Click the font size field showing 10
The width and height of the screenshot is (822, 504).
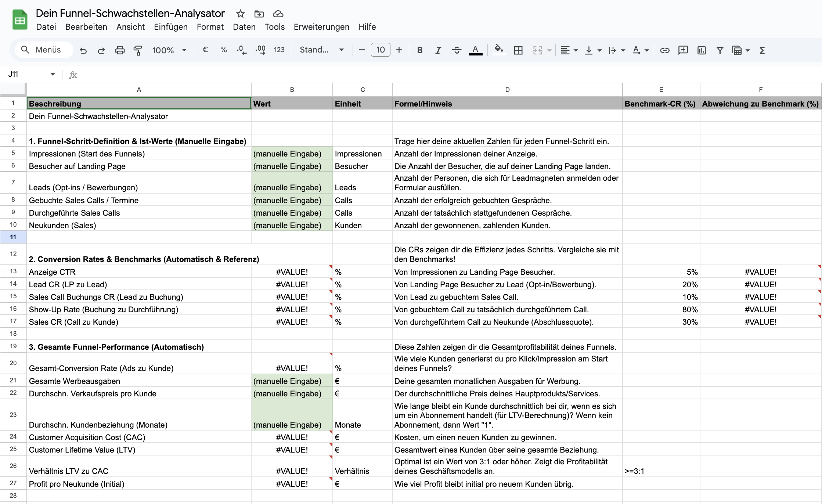[381, 50]
